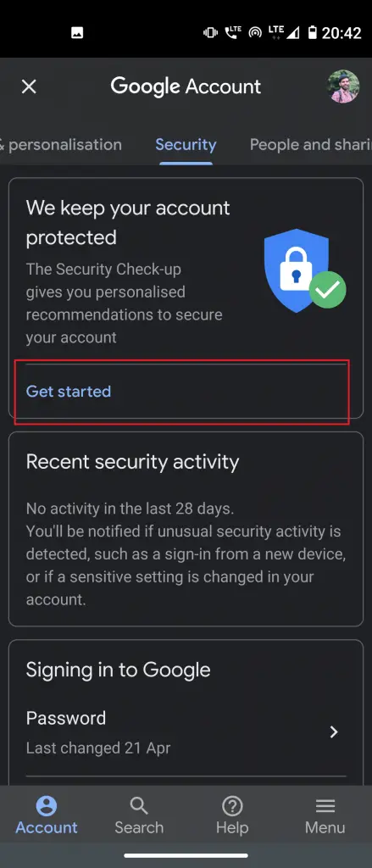The height and width of the screenshot is (868, 372).
Task: Open Help question mark icon
Action: [x=232, y=806]
